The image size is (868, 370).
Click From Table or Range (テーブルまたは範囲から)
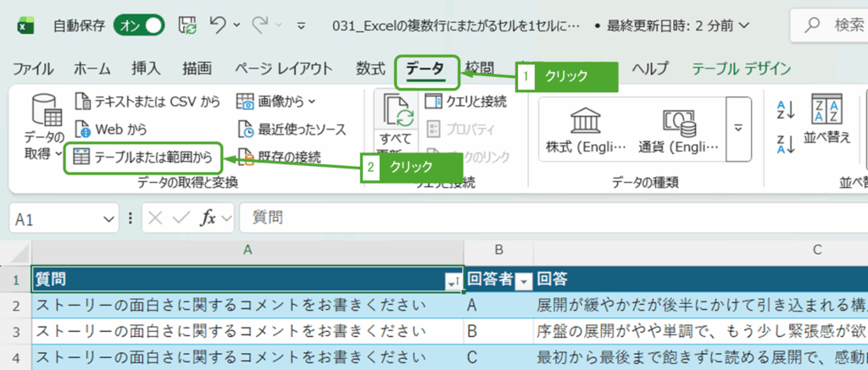click(143, 157)
